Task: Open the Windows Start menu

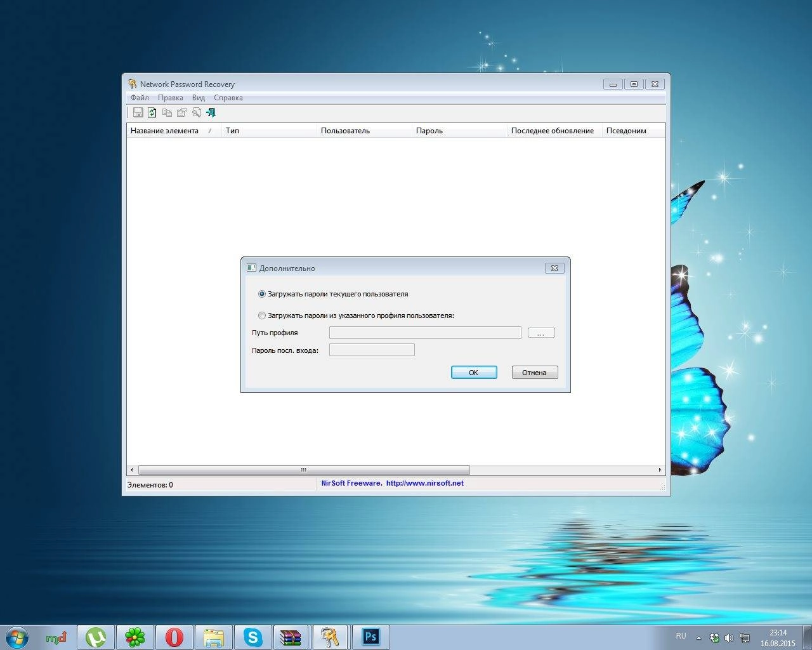Action: pos(16,637)
